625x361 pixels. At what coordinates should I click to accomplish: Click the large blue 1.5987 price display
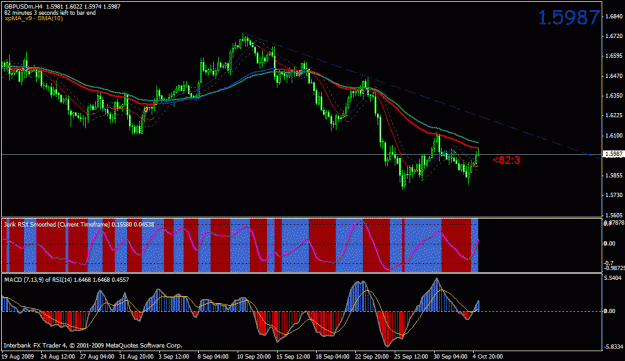tap(569, 18)
